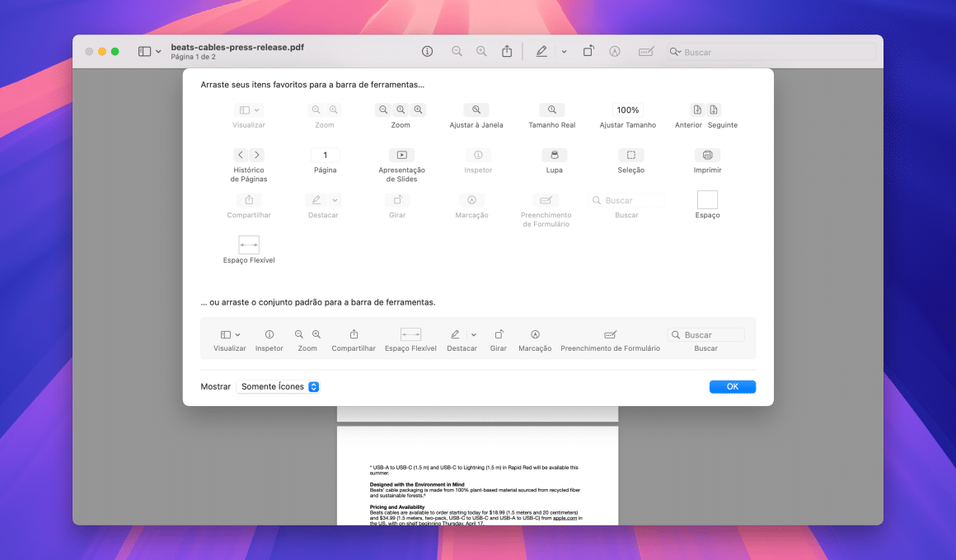Select the Lupa magnifier item

[x=554, y=155]
